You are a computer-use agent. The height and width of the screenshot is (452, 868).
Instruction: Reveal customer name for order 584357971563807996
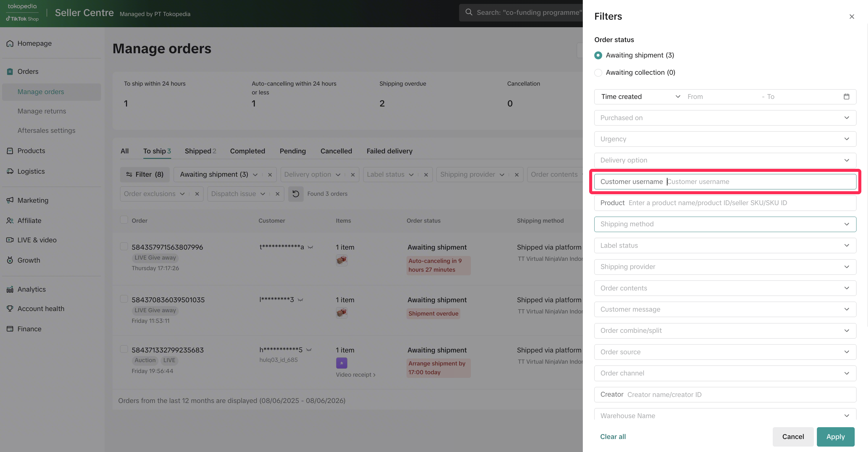tap(310, 247)
